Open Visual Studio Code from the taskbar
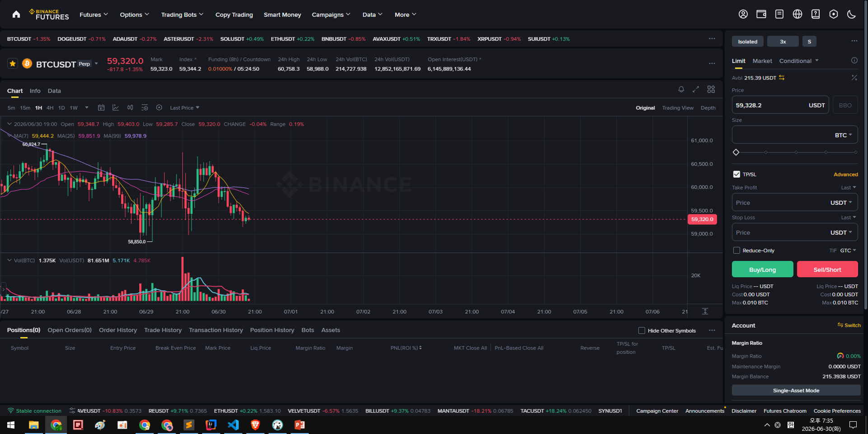 tap(233, 425)
